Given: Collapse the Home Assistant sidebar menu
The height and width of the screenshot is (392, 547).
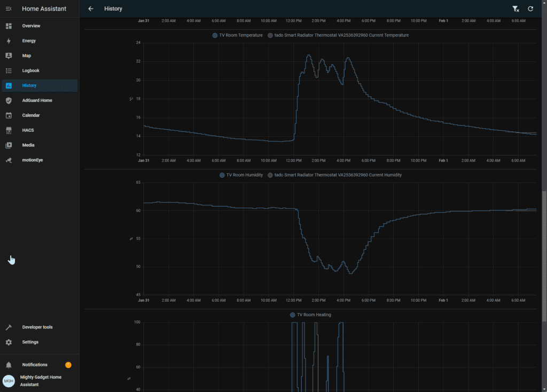Looking at the screenshot, I should pyautogui.click(x=9, y=9).
